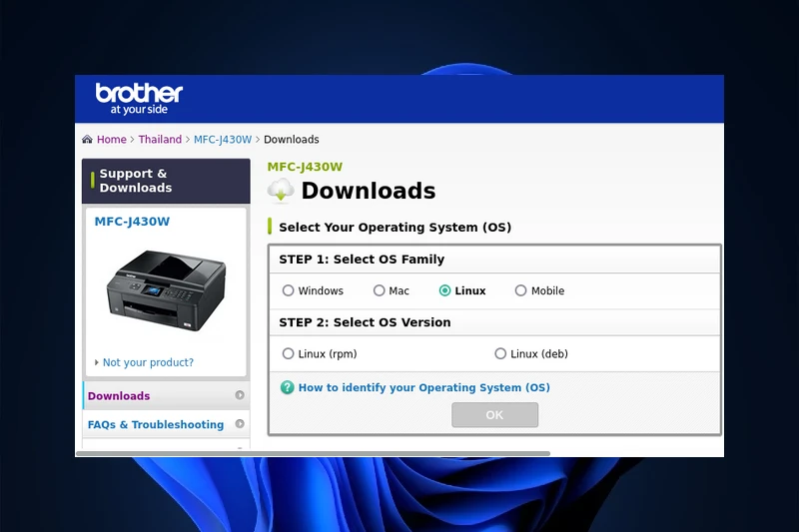Image resolution: width=799 pixels, height=532 pixels.
Task: Choose Linux (deb) OS version
Action: point(500,354)
